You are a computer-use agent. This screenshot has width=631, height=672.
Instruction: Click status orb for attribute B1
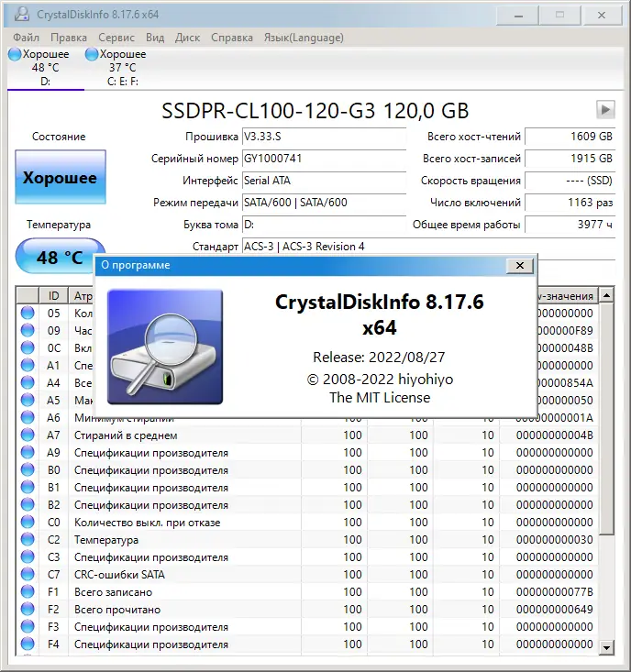[28, 488]
